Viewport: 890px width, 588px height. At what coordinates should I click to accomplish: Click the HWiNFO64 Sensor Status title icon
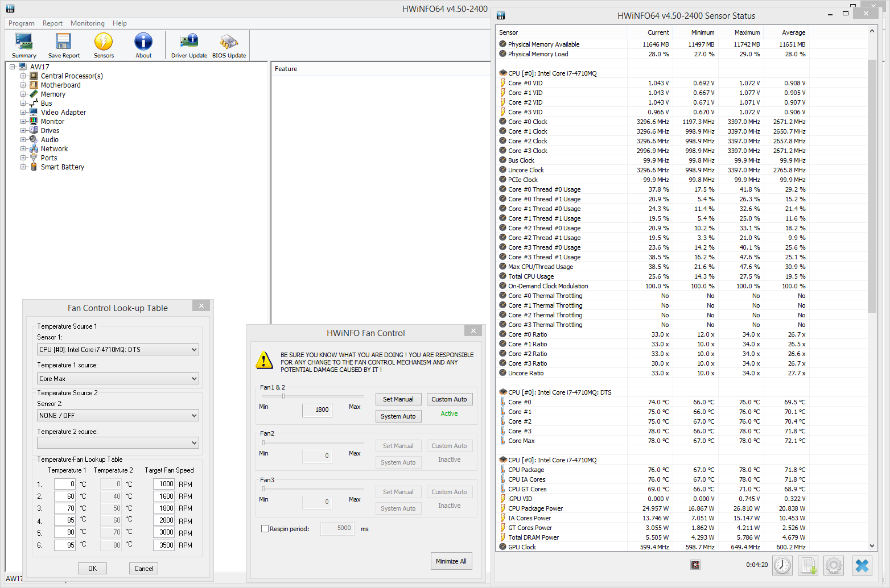pos(501,15)
